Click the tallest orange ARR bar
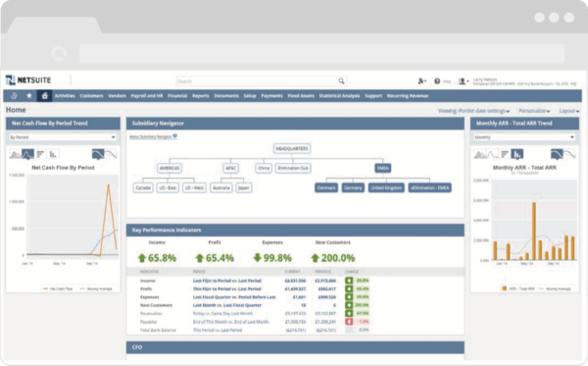This screenshot has height=366, width=588. coord(534,231)
